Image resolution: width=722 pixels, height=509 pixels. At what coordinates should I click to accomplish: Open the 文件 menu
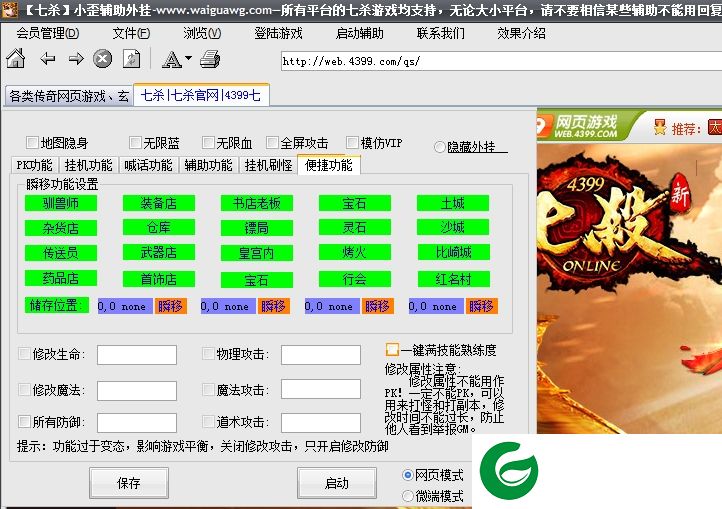point(131,33)
